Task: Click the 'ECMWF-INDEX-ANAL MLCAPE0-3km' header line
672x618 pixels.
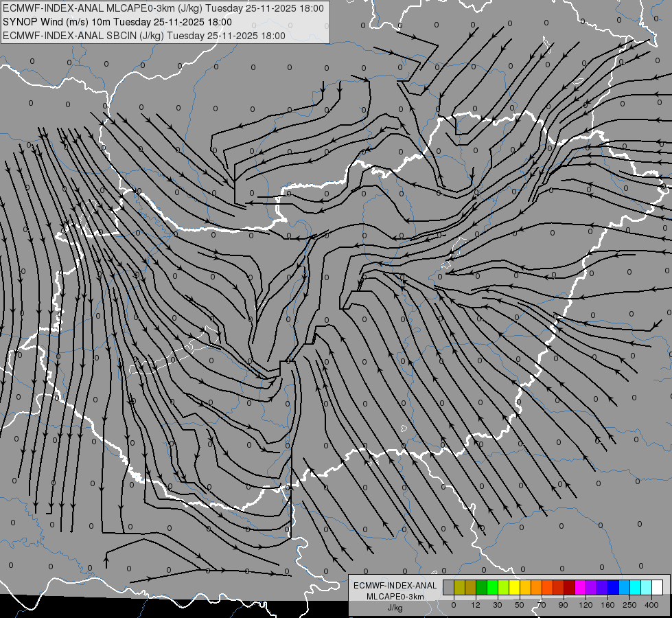Action: click(x=163, y=8)
